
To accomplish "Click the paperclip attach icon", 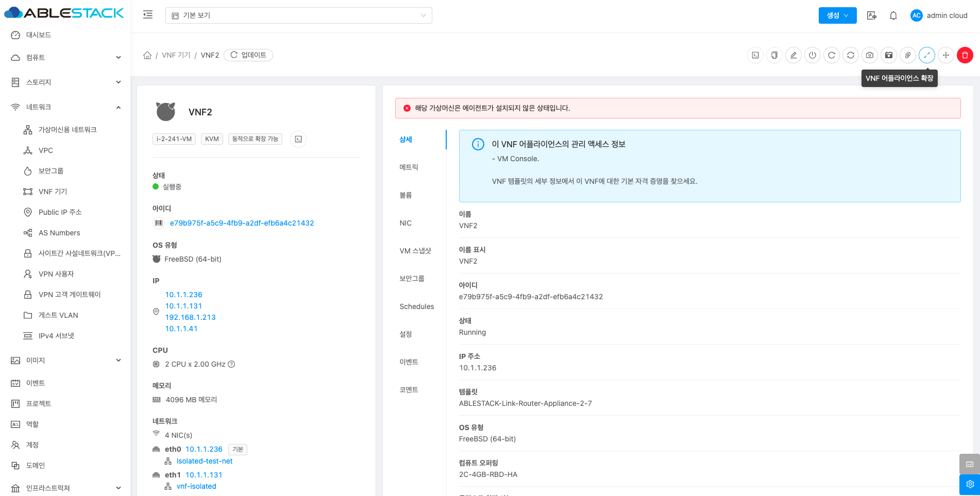I will click(x=908, y=55).
